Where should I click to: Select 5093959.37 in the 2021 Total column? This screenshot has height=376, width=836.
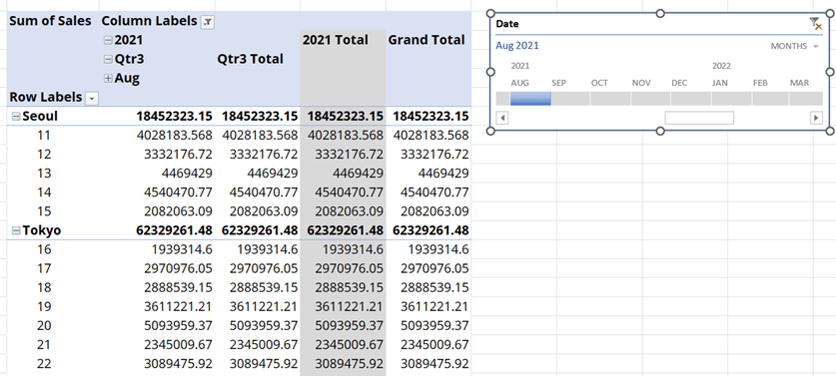pos(349,326)
